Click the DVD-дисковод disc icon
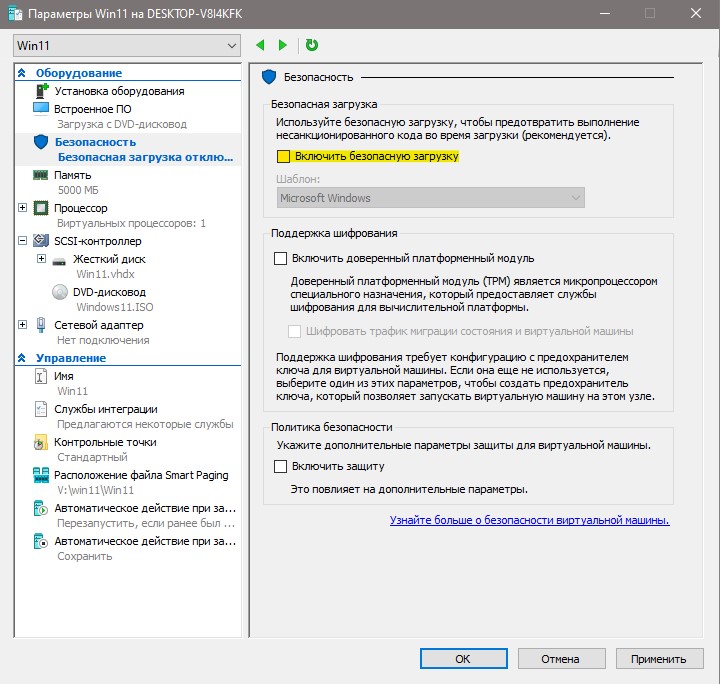 60,292
